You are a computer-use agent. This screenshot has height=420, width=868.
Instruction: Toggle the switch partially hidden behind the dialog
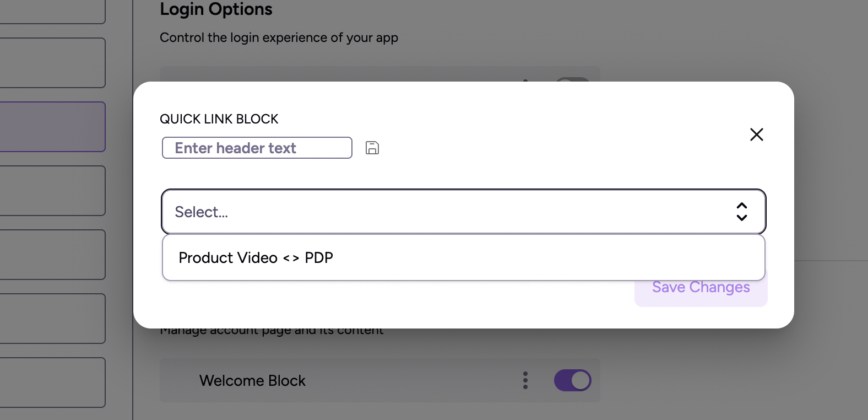(x=573, y=79)
